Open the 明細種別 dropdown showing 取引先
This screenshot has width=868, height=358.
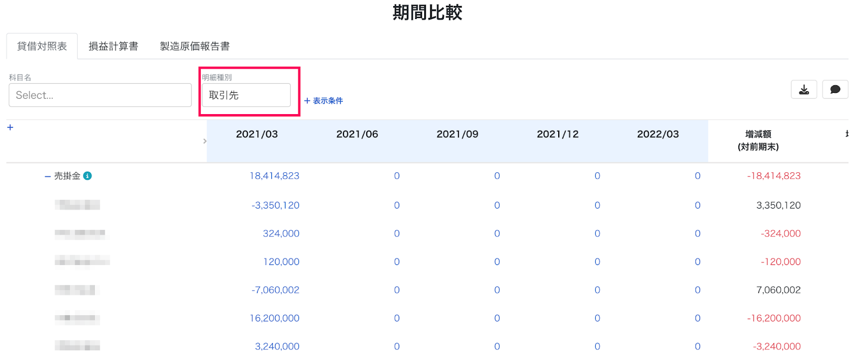click(246, 95)
